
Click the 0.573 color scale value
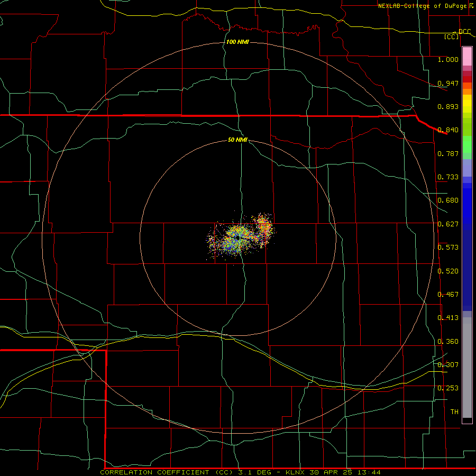click(x=448, y=248)
